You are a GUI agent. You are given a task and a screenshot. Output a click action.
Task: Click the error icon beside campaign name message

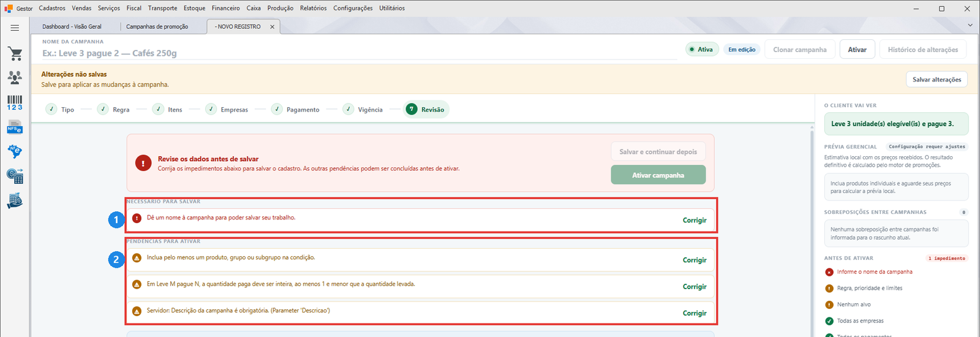[x=137, y=218]
